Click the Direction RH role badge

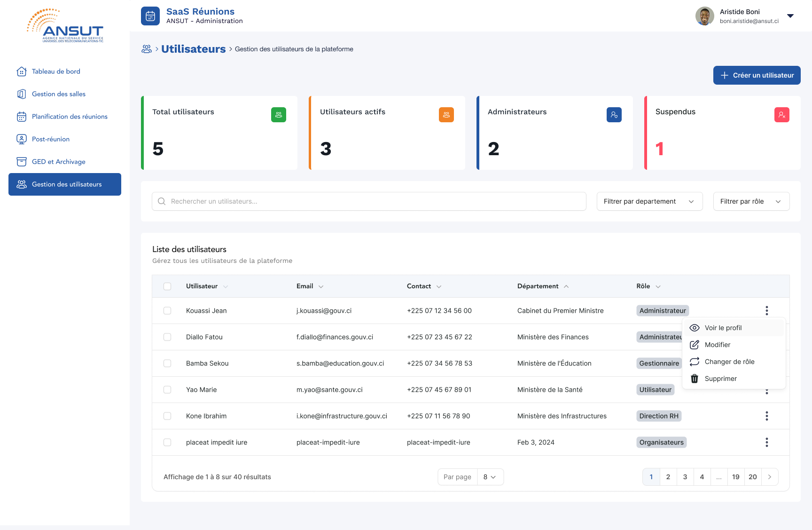click(x=659, y=416)
